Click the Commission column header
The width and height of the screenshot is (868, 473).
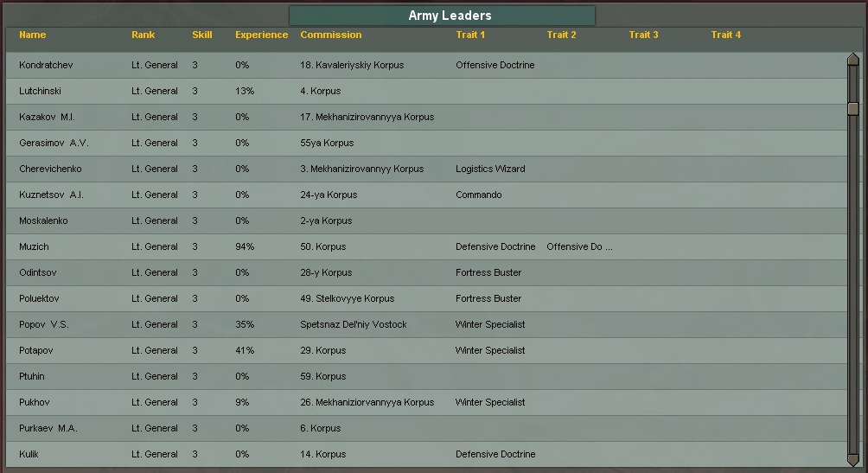[331, 35]
